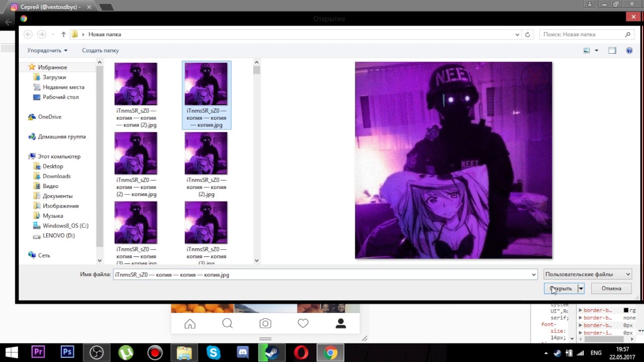Expand address bar history dropdown
Screen dimensions: 644x362
[x=517, y=35]
